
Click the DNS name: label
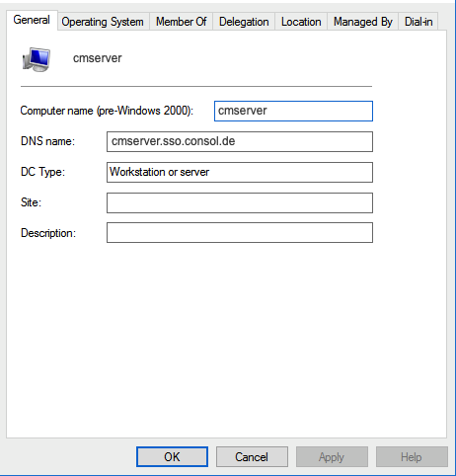click(47, 141)
